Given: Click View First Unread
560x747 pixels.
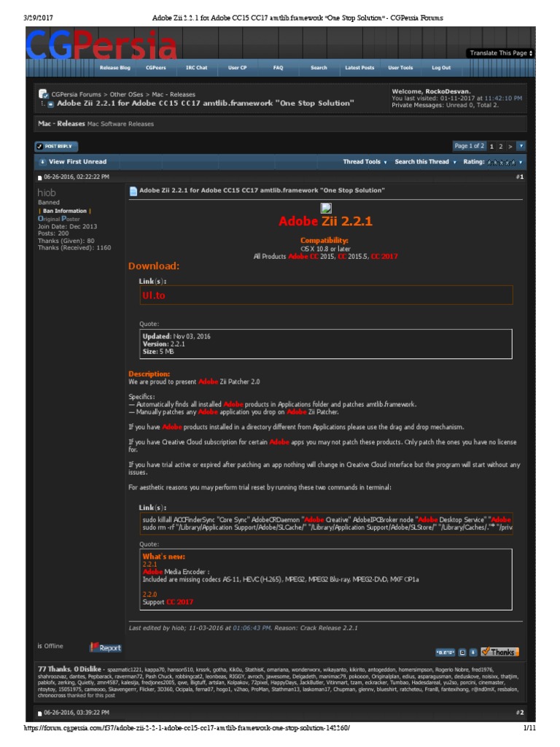Looking at the screenshot, I should (x=77, y=161).
